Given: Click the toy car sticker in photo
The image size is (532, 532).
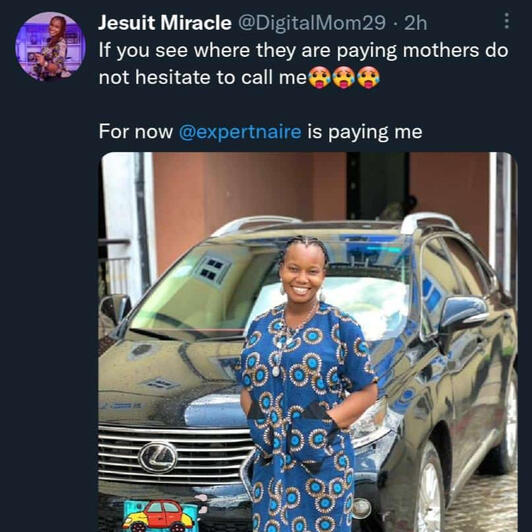Looking at the screenshot, I should click(x=159, y=516).
